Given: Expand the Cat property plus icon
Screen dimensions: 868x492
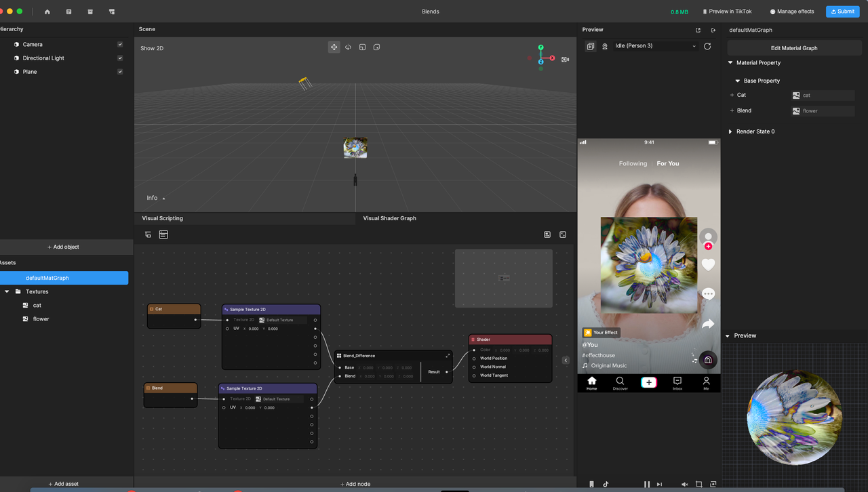Looking at the screenshot, I should point(732,95).
